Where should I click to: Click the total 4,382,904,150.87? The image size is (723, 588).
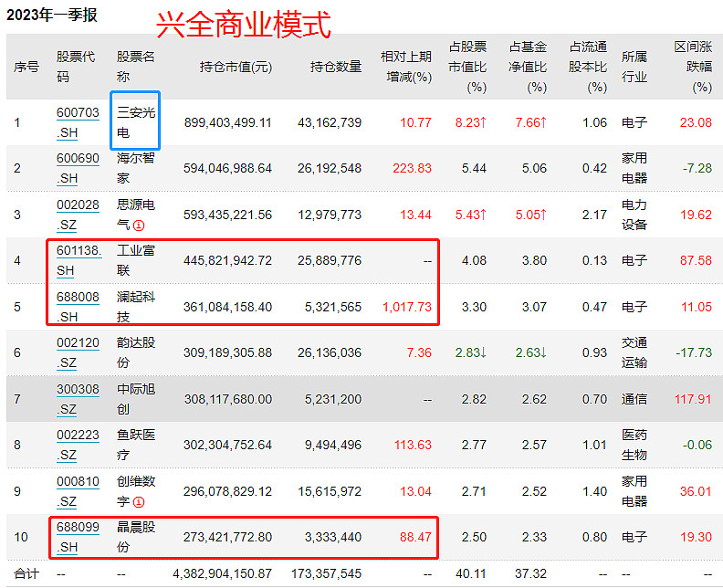222,573
